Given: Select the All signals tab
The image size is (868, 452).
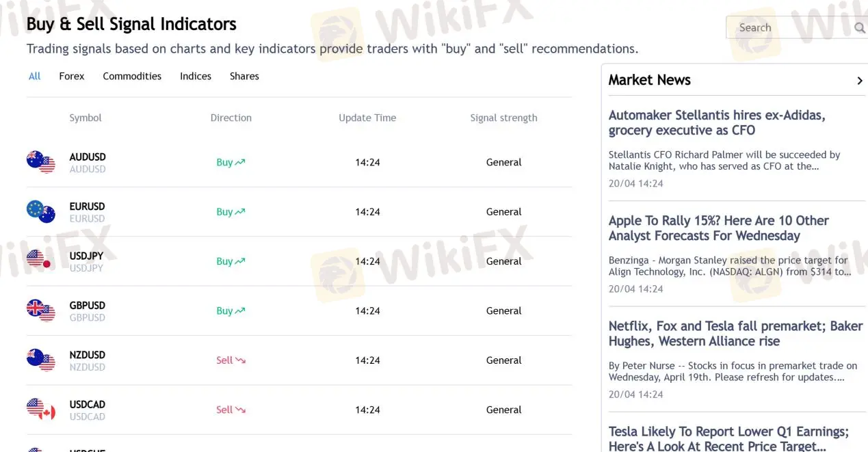Looking at the screenshot, I should (34, 76).
